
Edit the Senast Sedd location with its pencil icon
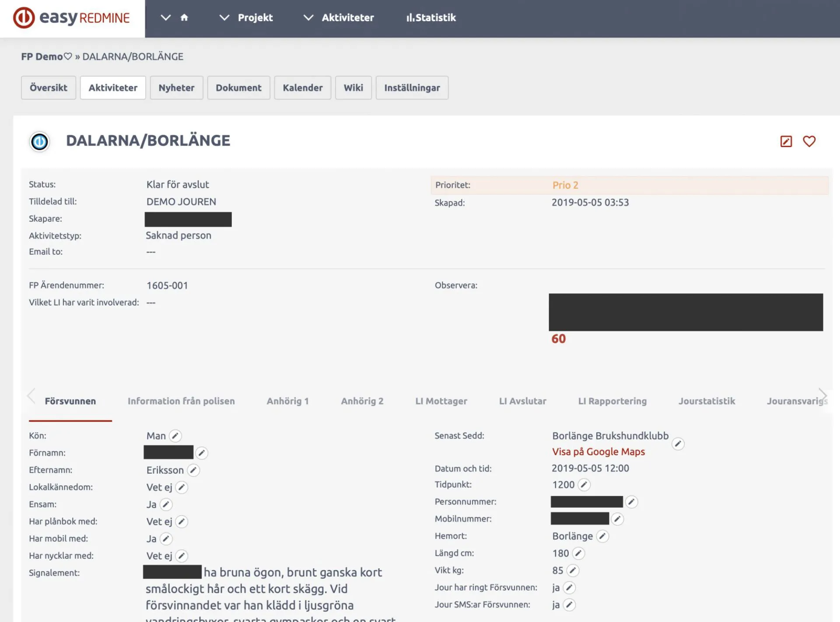click(678, 444)
